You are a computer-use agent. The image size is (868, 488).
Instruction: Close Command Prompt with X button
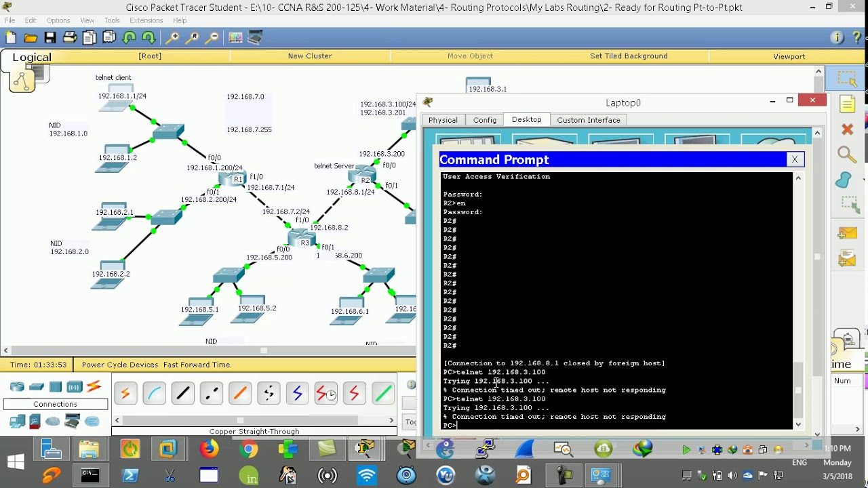tap(795, 160)
